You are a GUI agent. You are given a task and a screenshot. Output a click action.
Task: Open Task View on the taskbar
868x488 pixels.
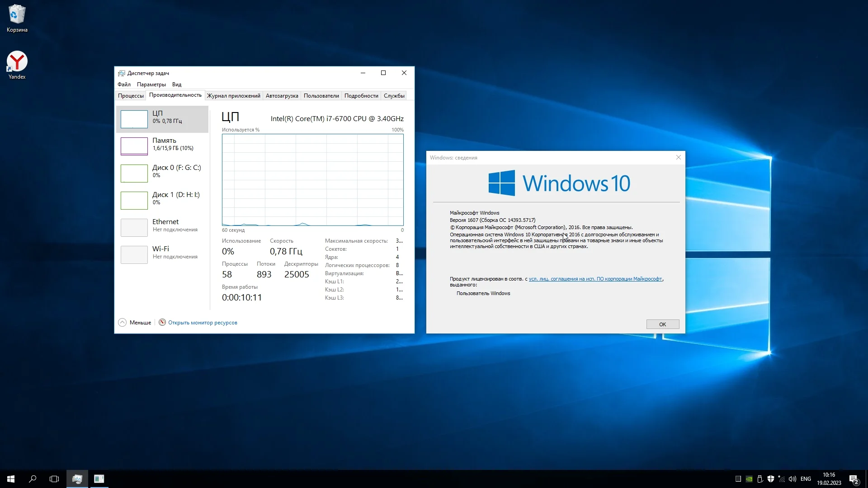point(54,479)
